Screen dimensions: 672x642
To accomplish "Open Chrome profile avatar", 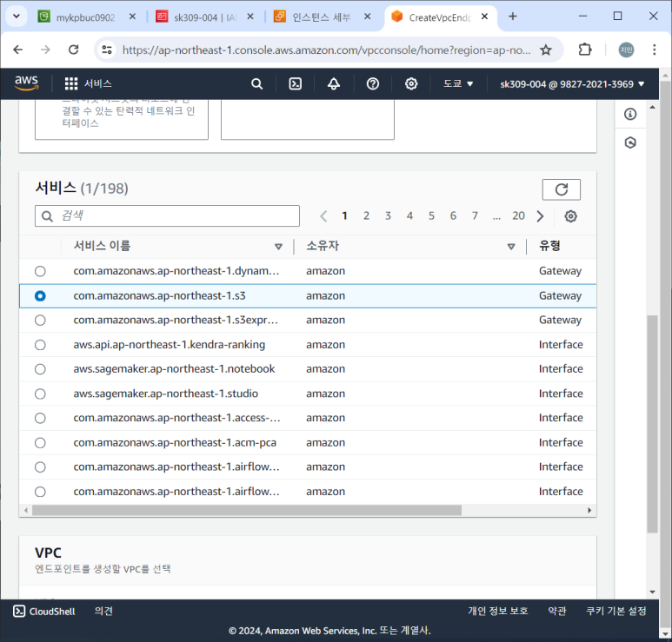I will [626, 50].
